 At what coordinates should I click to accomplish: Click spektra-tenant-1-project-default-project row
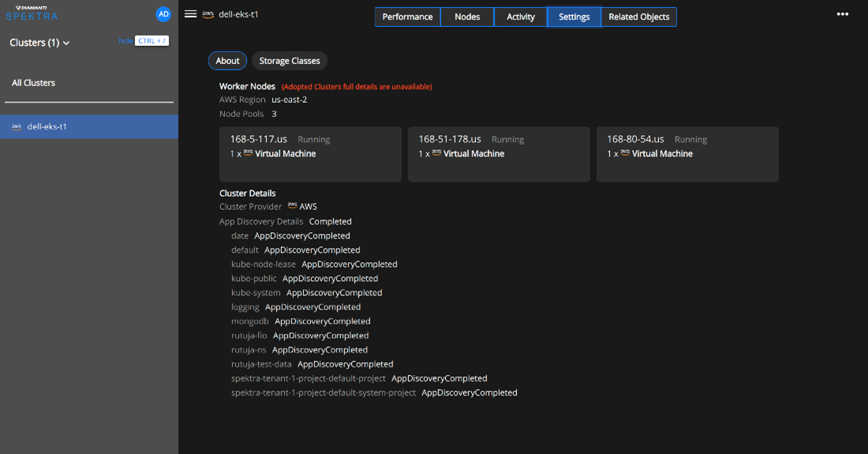(x=359, y=379)
